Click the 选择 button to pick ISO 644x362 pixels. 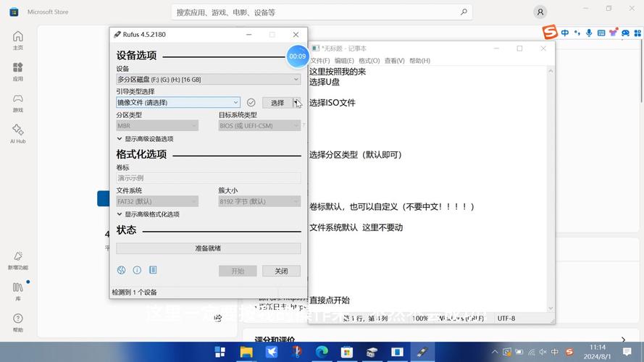coord(277,103)
